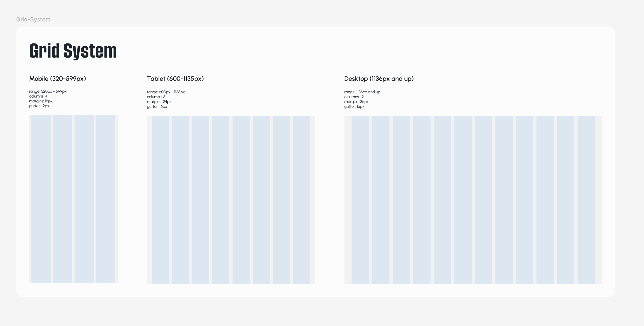The height and width of the screenshot is (326, 644).
Task: Click the fourth column of the tablet grid
Action: click(x=221, y=200)
